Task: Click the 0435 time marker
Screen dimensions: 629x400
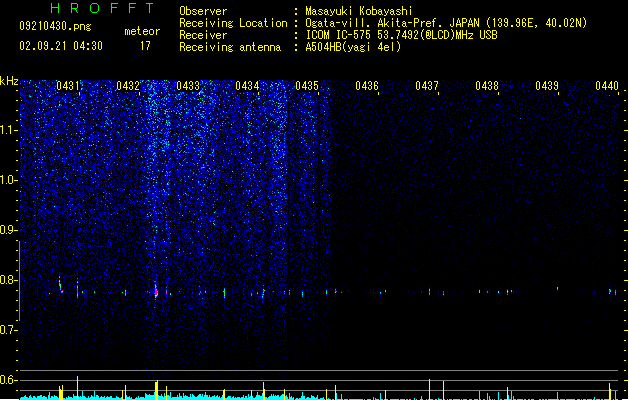Action: (x=307, y=86)
